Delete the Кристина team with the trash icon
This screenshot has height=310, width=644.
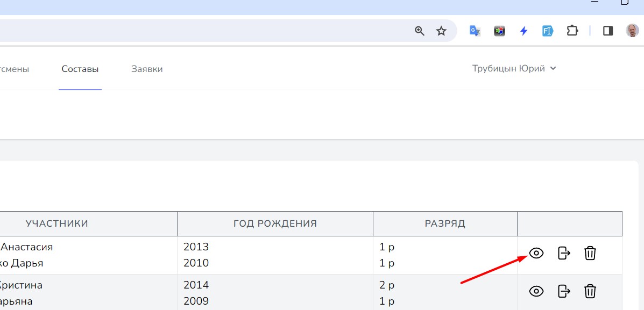coord(590,291)
